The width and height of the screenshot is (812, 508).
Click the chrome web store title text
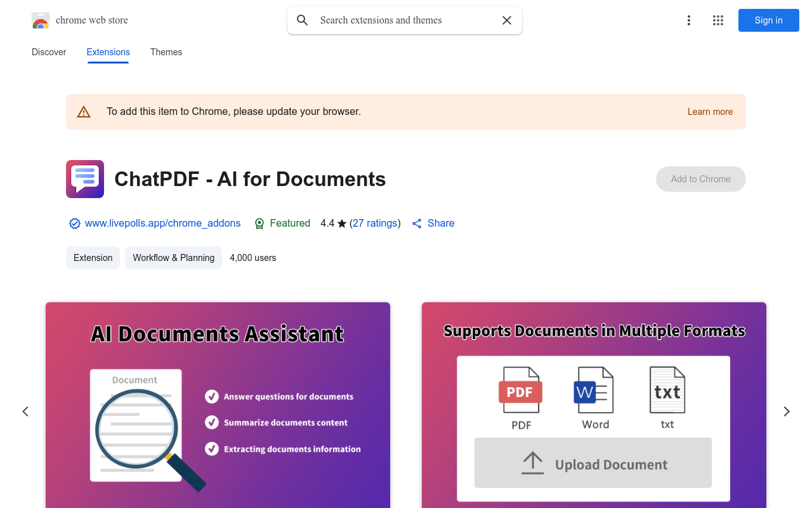[92, 20]
